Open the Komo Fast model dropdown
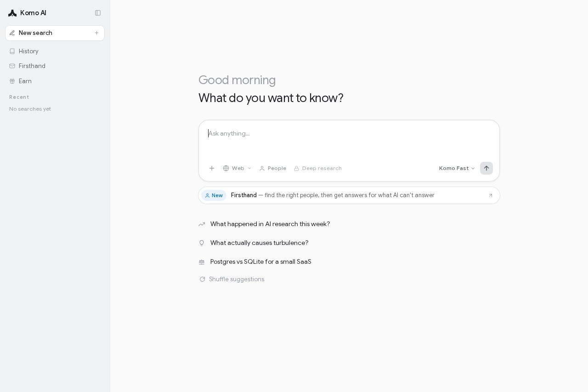The image size is (588, 392). point(457,168)
